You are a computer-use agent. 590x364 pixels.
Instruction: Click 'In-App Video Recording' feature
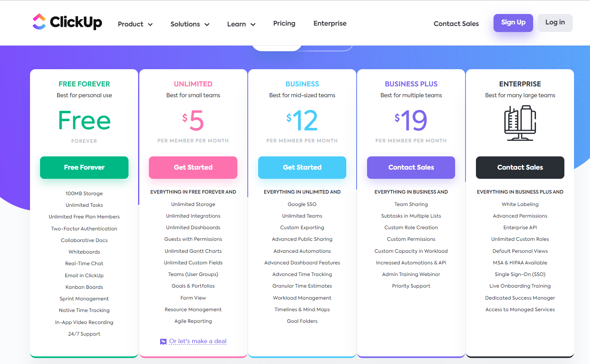(x=84, y=322)
